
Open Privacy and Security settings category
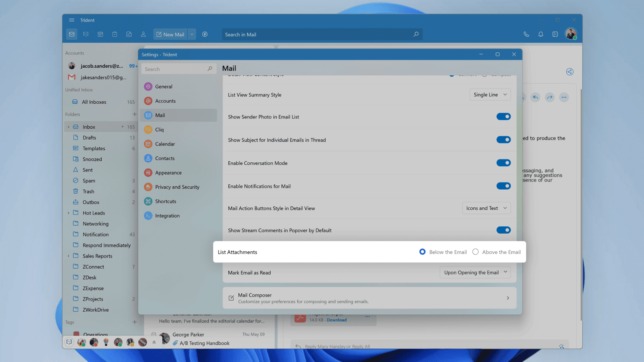178,187
